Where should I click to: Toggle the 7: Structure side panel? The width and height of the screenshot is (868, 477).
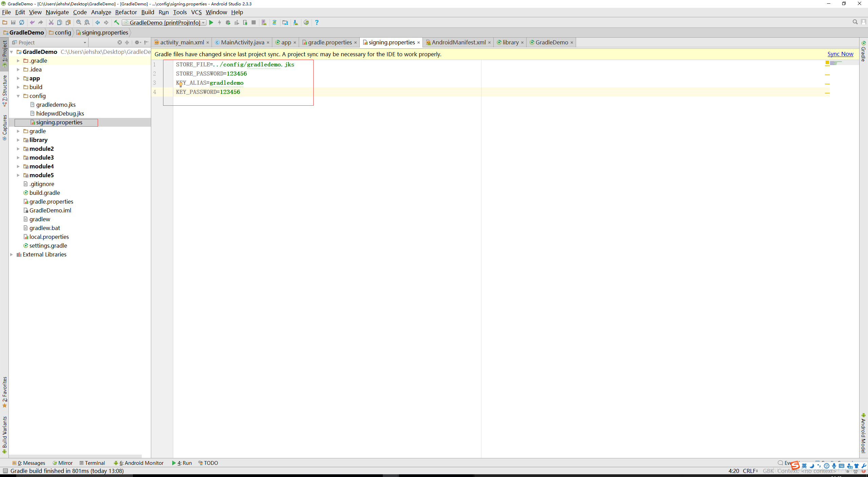click(4, 91)
